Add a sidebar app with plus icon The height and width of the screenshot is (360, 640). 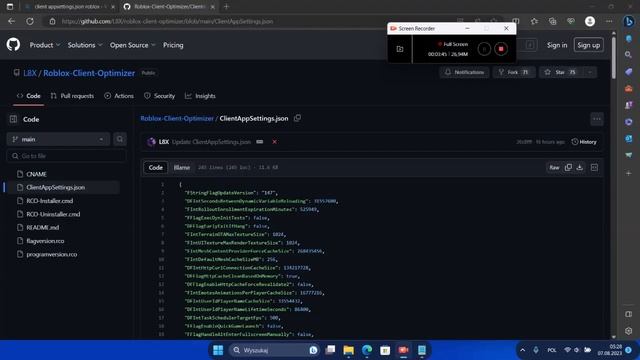click(x=629, y=173)
